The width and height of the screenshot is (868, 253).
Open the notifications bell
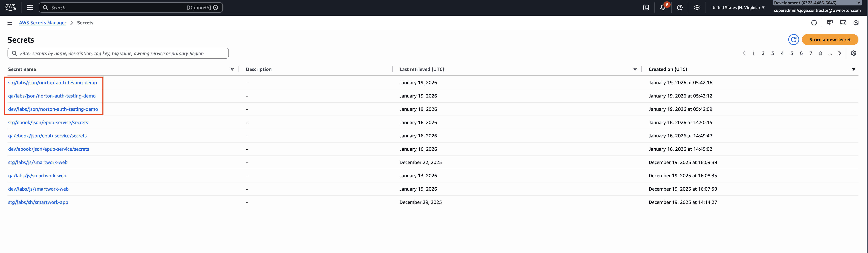pos(663,7)
